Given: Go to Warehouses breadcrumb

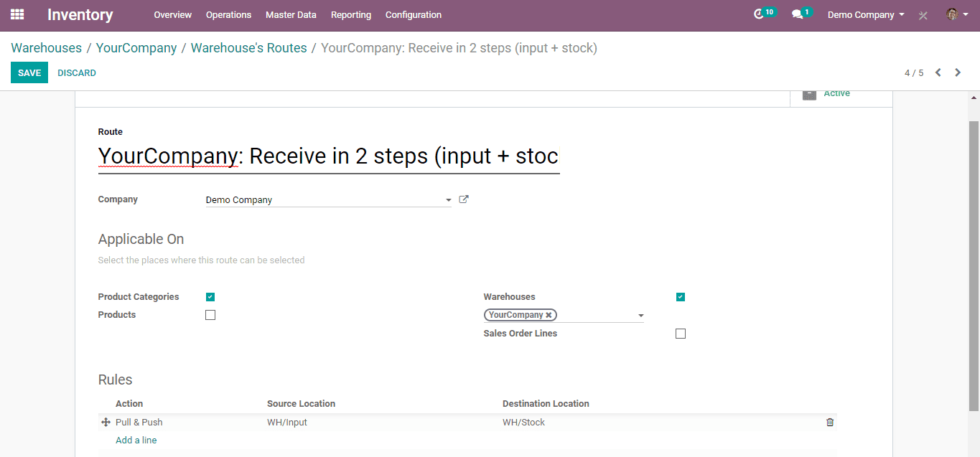Looking at the screenshot, I should point(47,48).
